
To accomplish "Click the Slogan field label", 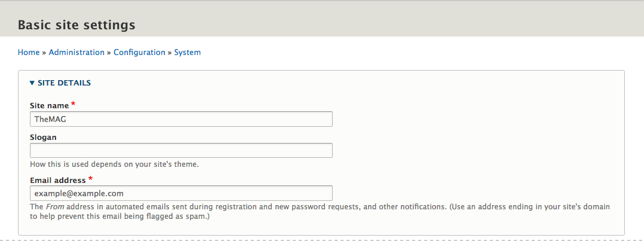I will (43, 138).
